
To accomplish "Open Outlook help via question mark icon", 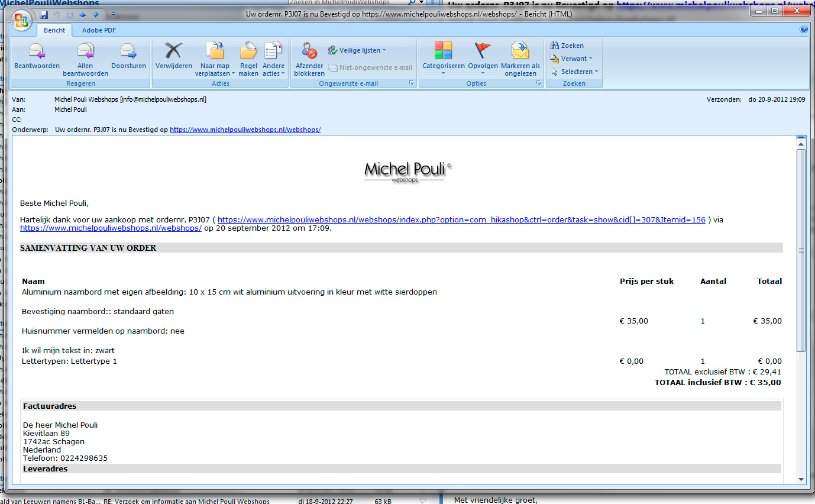I will [804, 29].
